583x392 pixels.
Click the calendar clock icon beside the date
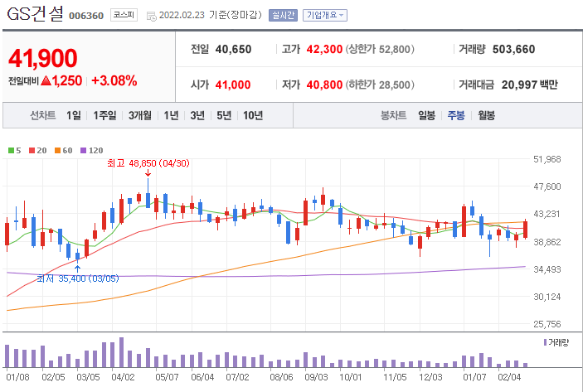coord(151,16)
